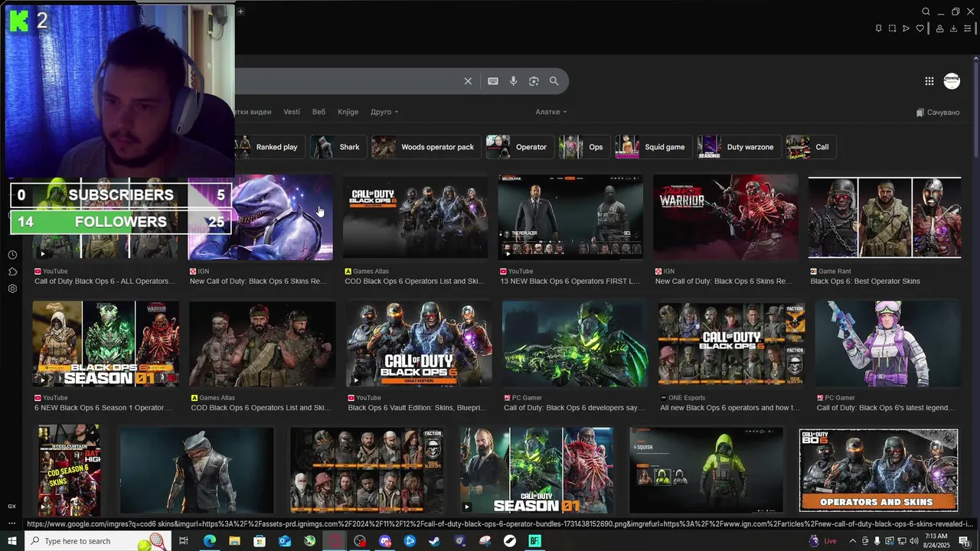This screenshot has width=980, height=551.
Task: Open new browser tab with plus icon
Action: coord(240,11)
